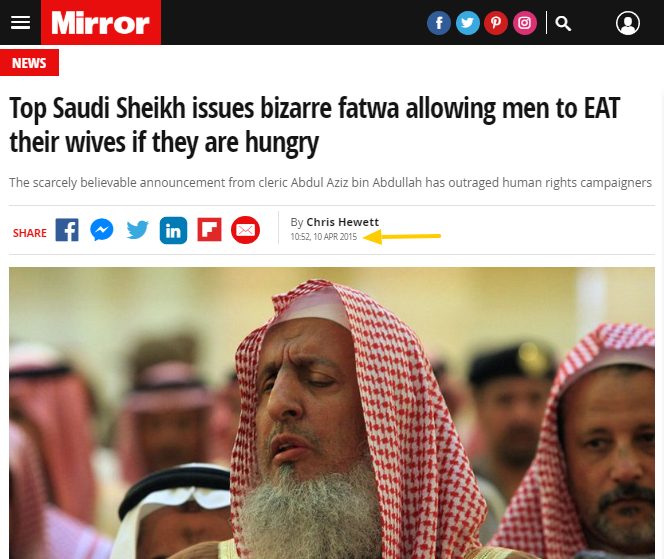Click the article headline text

314,125
